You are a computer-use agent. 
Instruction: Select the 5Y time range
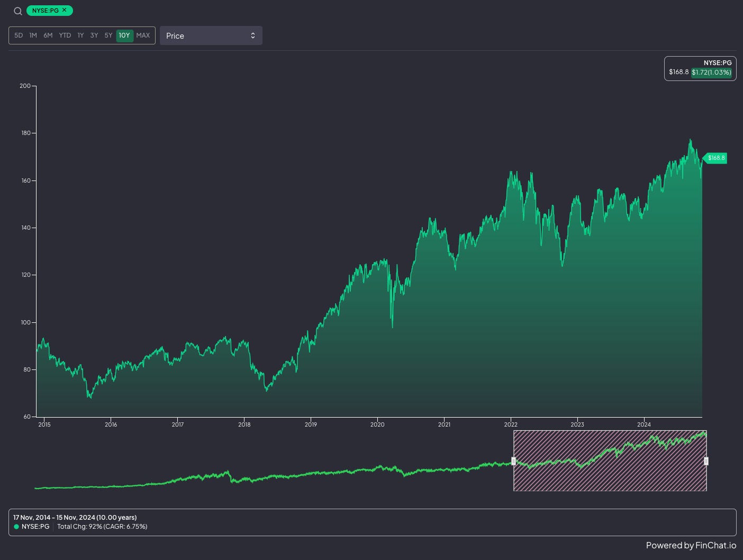pyautogui.click(x=108, y=35)
